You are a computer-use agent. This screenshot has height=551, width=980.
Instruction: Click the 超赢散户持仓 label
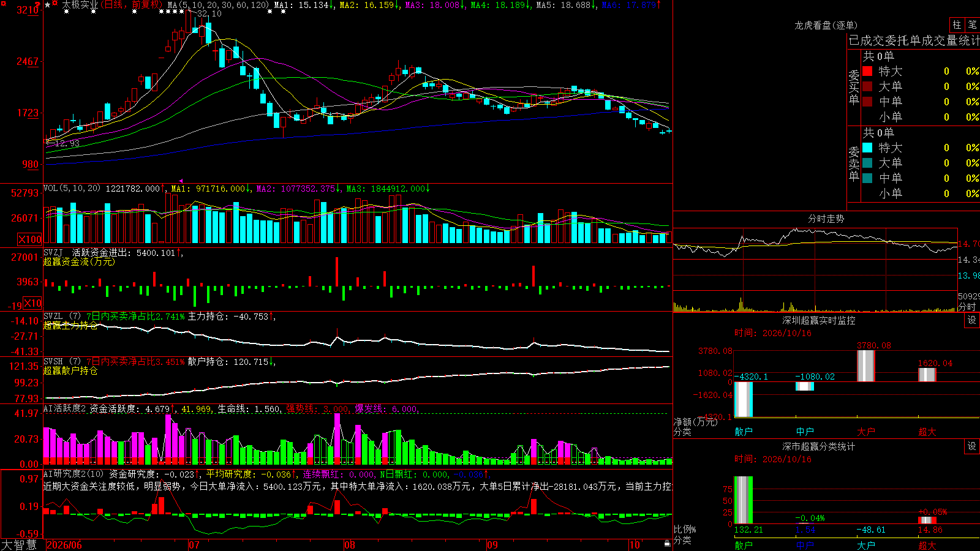pyautogui.click(x=70, y=370)
